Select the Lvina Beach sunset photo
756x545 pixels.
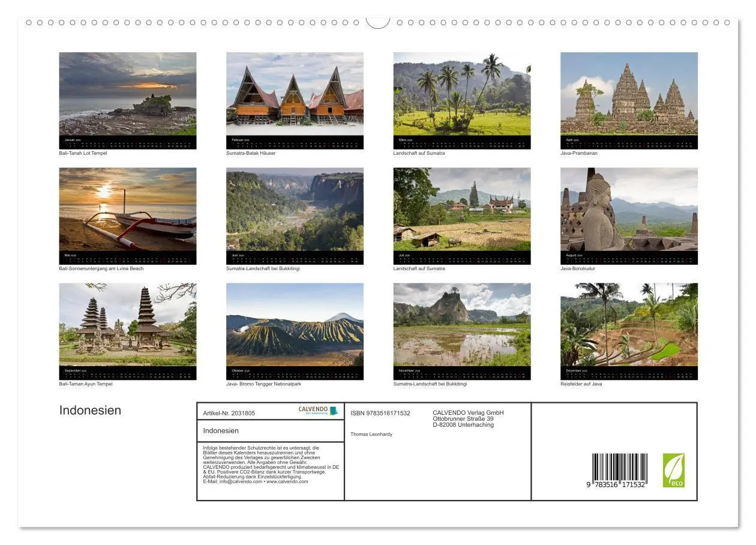128,209
